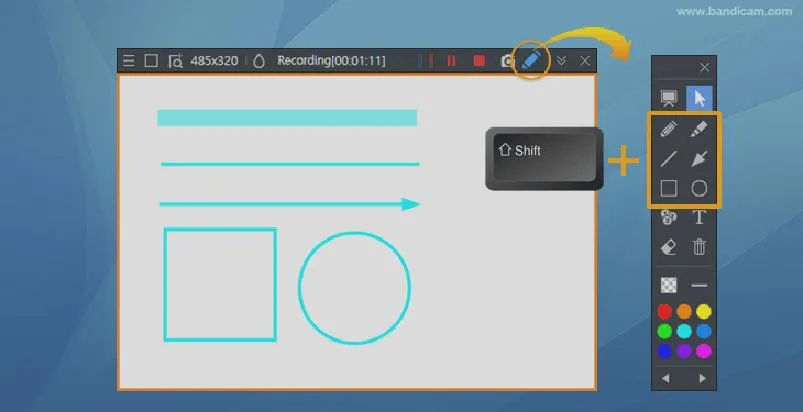Select the Rectangle shape tool

(x=668, y=188)
